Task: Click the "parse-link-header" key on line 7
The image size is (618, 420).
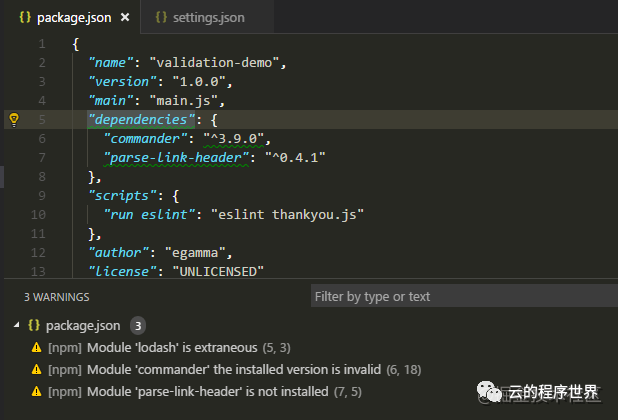Action: click(176, 158)
